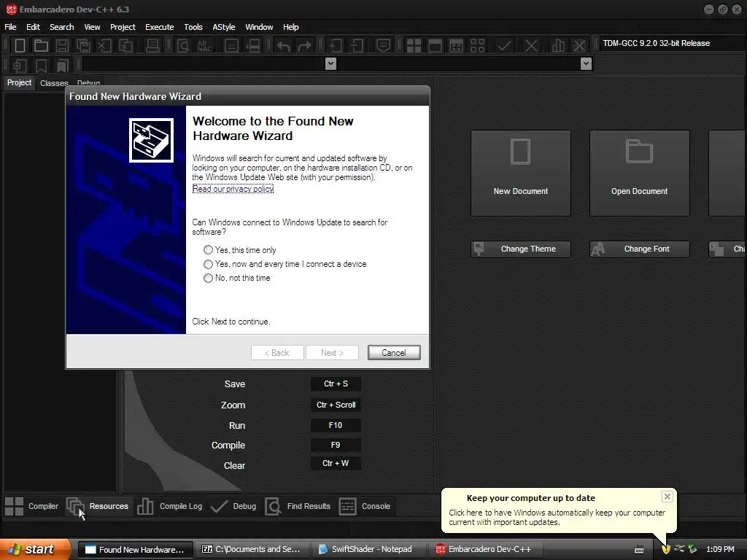The height and width of the screenshot is (560, 747).
Task: Click the Delete profiling info icon
Action: [579, 46]
